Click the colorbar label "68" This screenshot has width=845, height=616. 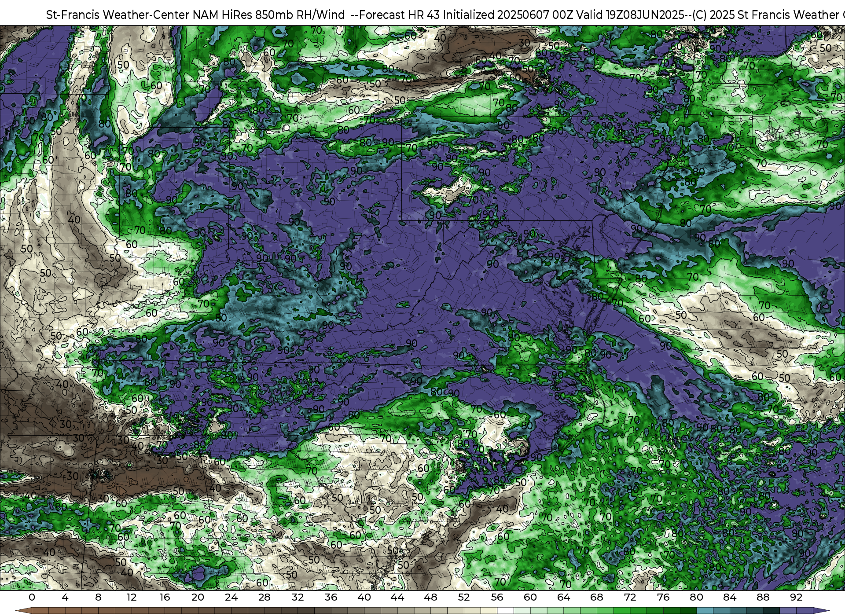tap(597, 598)
